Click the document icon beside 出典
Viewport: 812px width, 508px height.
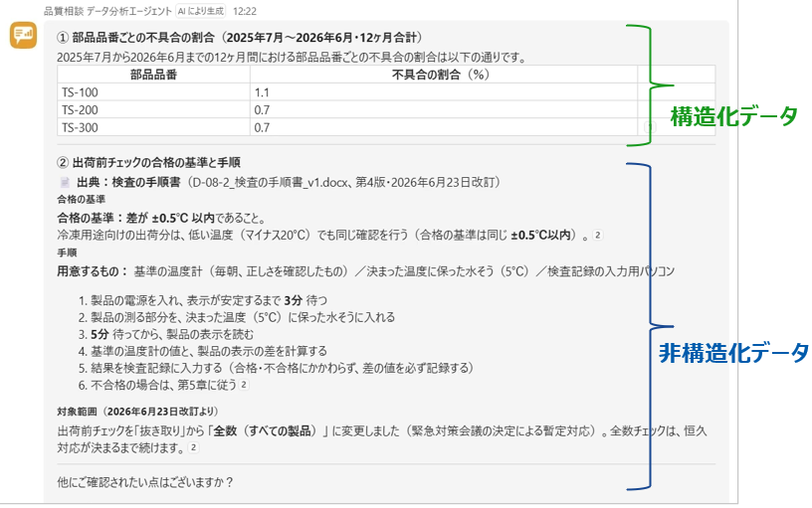(x=65, y=183)
